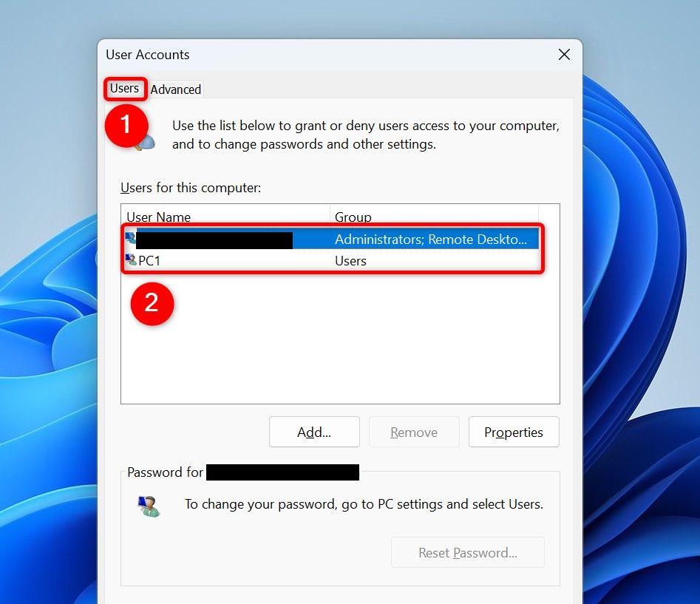This screenshot has height=604, width=700.
Task: Sort the list by Group column
Action: click(x=353, y=217)
